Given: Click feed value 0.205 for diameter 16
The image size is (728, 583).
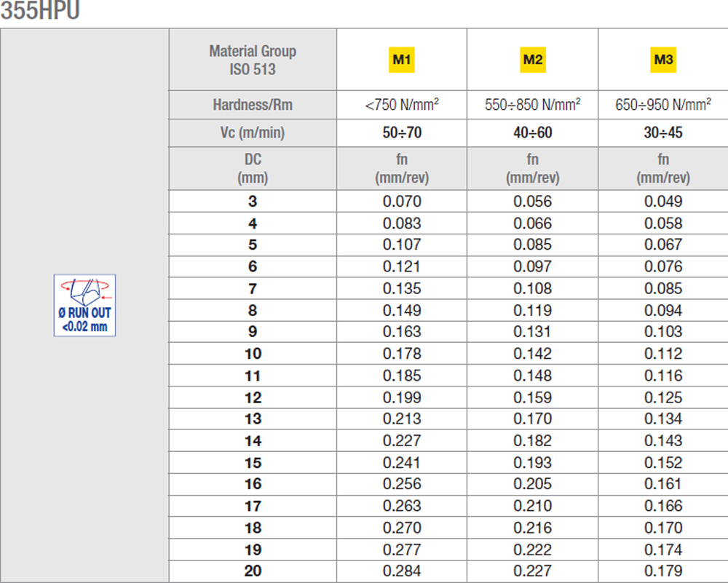Looking at the screenshot, I should [533, 484].
